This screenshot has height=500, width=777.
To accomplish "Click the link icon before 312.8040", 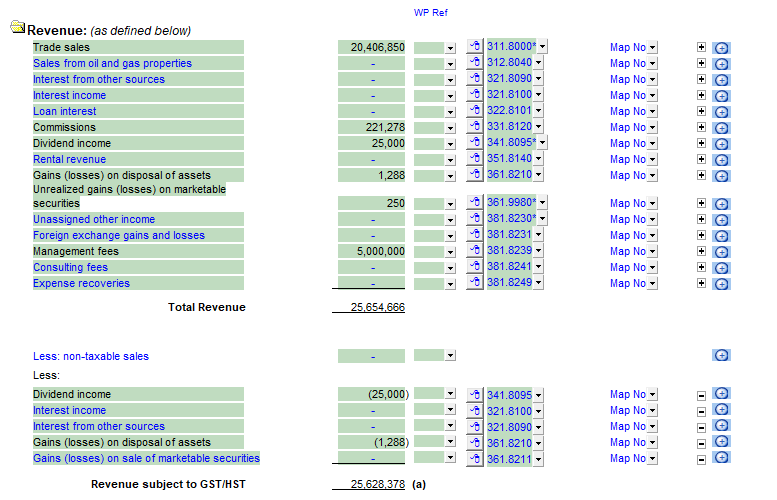I will (x=475, y=62).
